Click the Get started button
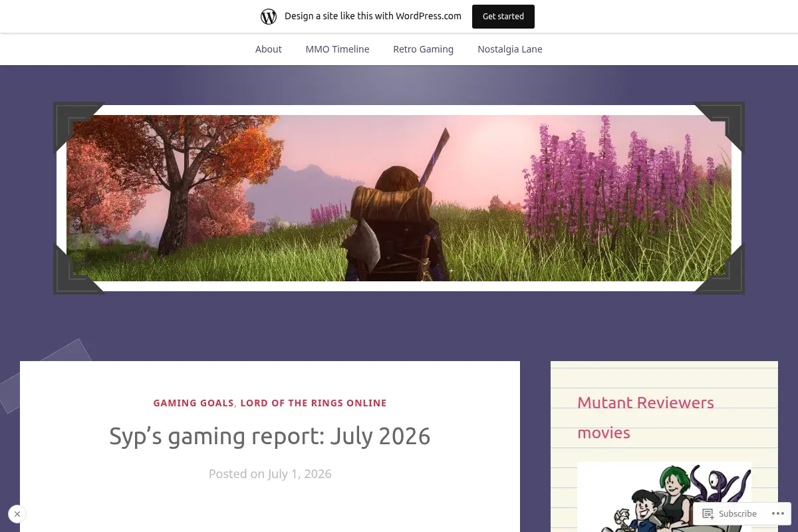Viewport: 798px width, 532px height. 503,17
